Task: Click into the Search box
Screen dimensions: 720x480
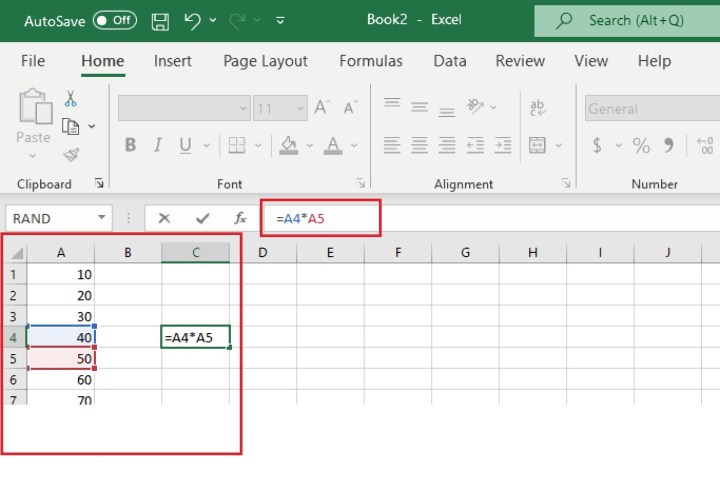Action: 637,20
